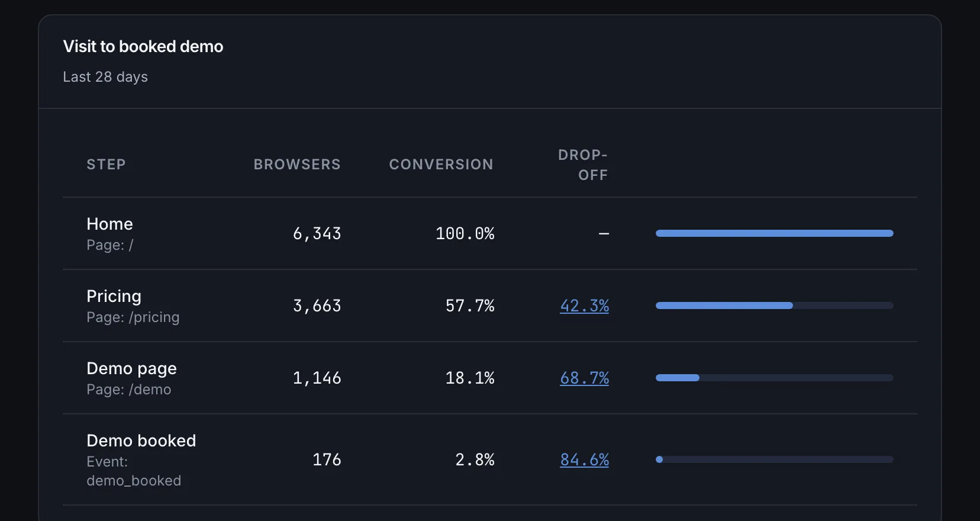
Task: Select the Demo page step name
Action: click(131, 368)
